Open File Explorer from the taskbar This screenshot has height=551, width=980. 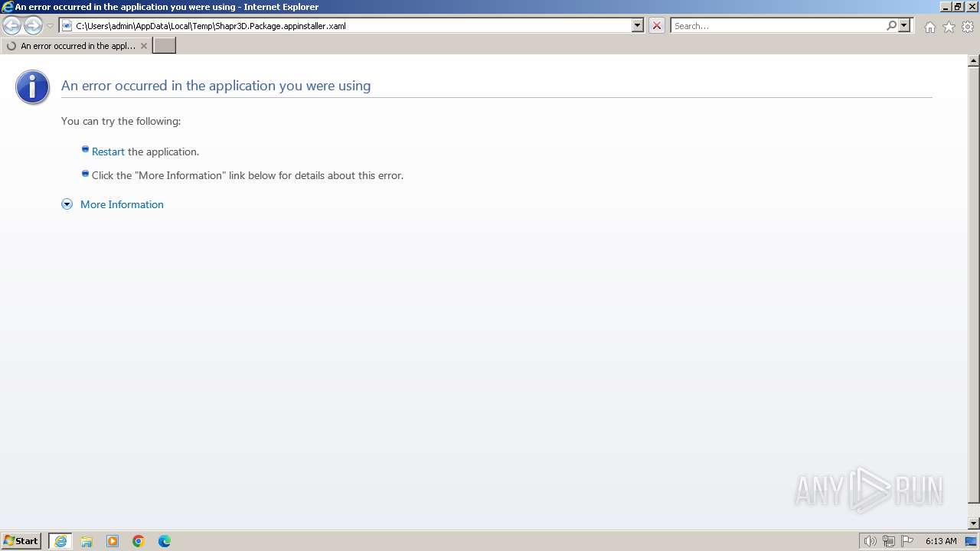coord(87,541)
